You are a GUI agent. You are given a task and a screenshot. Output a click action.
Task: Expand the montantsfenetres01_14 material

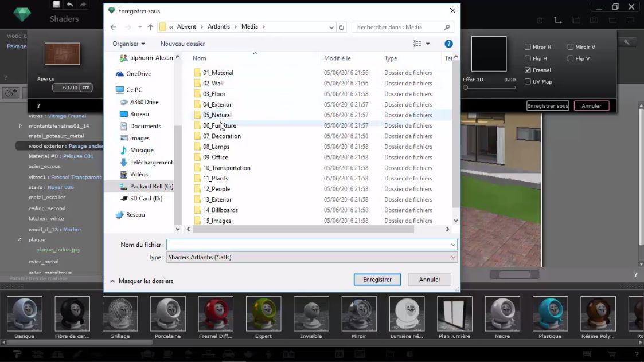click(20, 126)
